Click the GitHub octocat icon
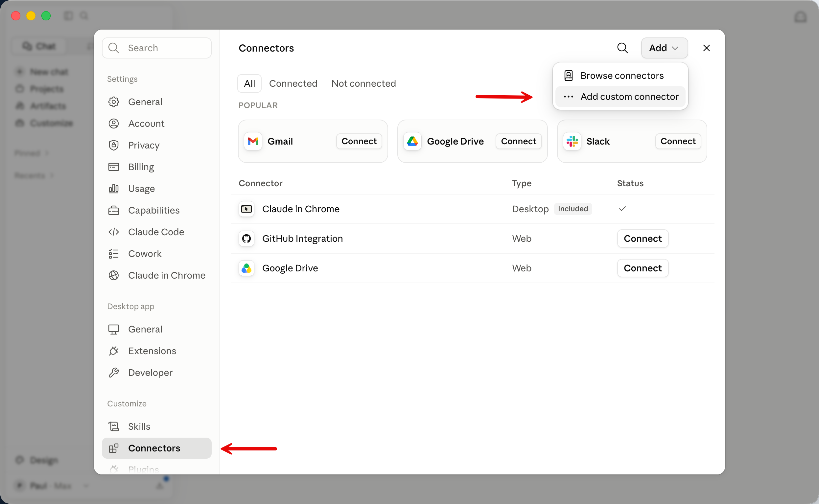819x504 pixels. click(x=246, y=239)
